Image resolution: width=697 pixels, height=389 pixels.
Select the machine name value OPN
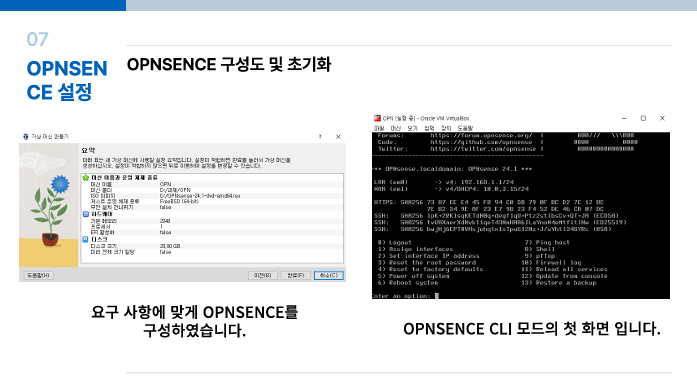165,184
